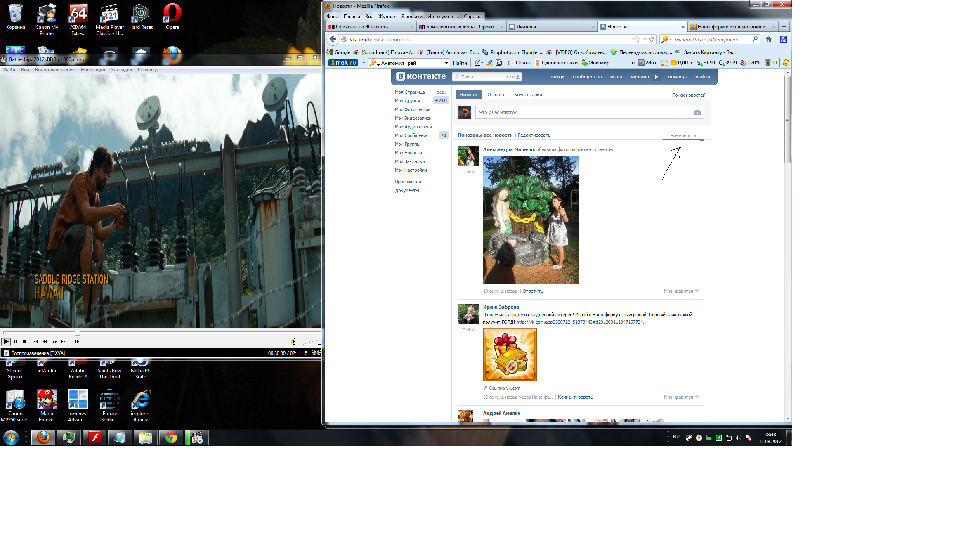Open Александра Мальчик's statue photo

click(x=531, y=220)
